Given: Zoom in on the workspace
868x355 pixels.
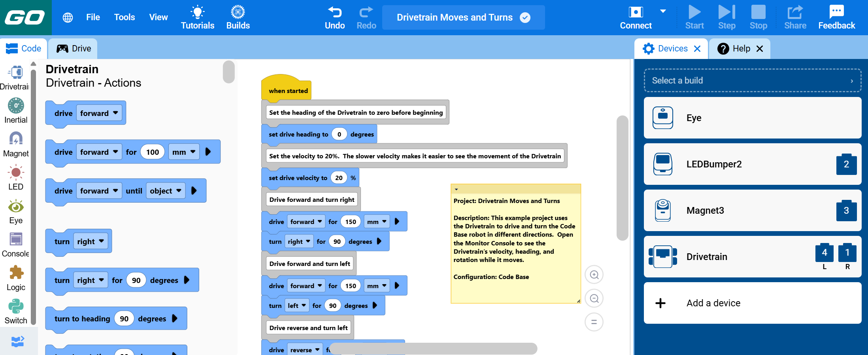Looking at the screenshot, I should pyautogui.click(x=594, y=275).
